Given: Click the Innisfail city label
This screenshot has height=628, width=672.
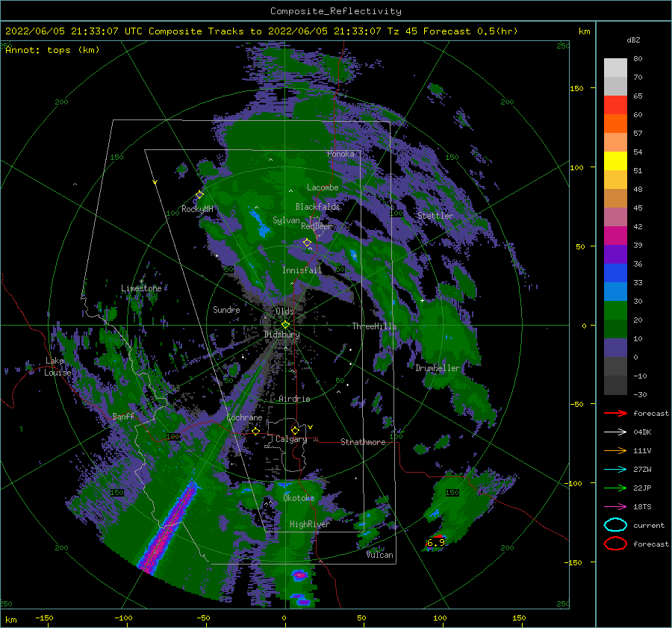Looking at the screenshot, I should (x=302, y=270).
